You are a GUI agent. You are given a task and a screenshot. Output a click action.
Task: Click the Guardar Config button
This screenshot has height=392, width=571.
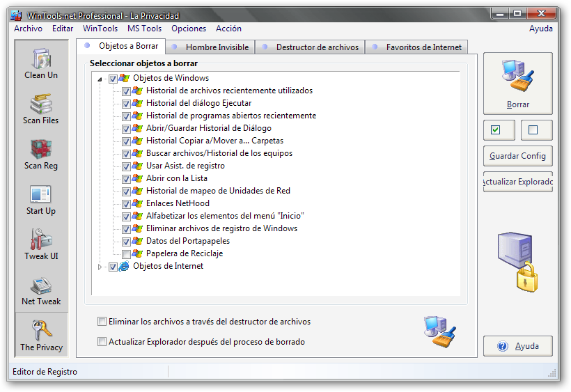pos(517,156)
